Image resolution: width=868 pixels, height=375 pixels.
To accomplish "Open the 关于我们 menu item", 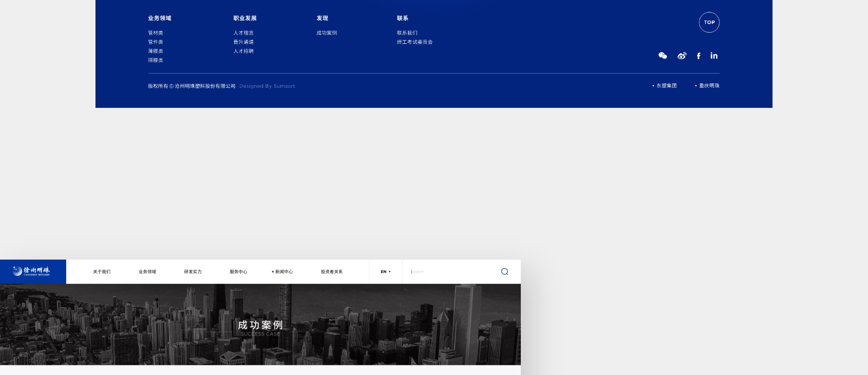I will click(x=101, y=271).
